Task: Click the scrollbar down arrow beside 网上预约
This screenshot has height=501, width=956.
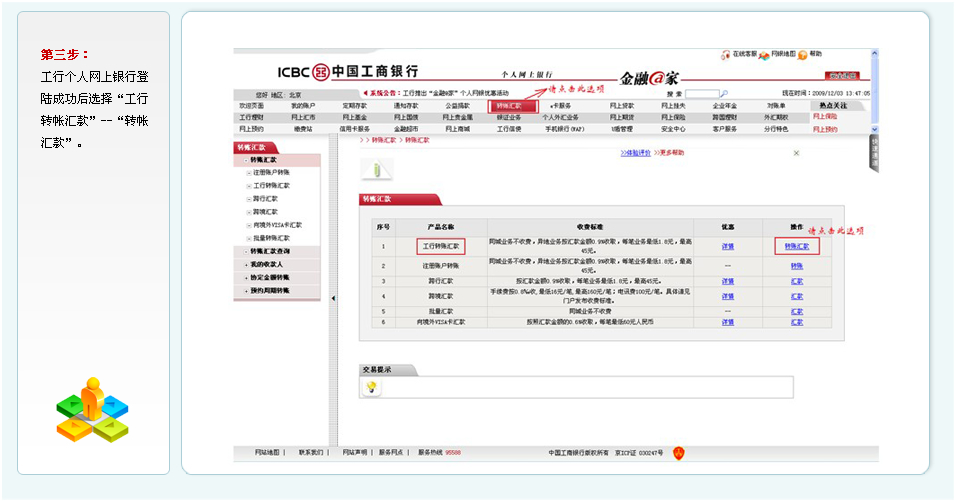Action: coord(875,129)
